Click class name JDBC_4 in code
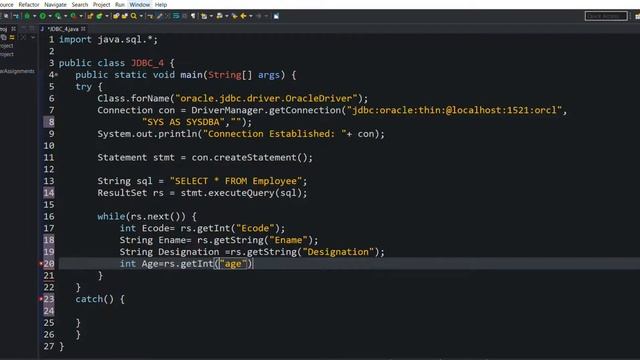The width and height of the screenshot is (640, 360). pos(147,63)
